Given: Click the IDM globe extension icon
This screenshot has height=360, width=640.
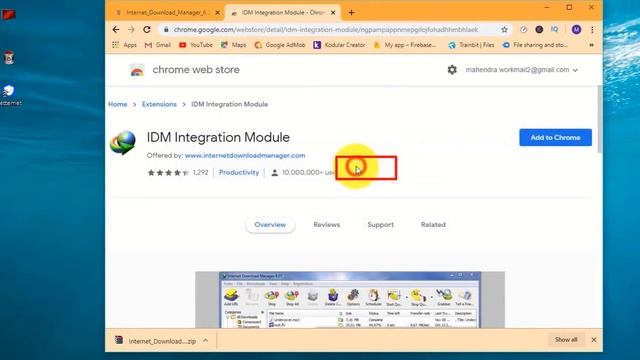Looking at the screenshot, I should [123, 143].
